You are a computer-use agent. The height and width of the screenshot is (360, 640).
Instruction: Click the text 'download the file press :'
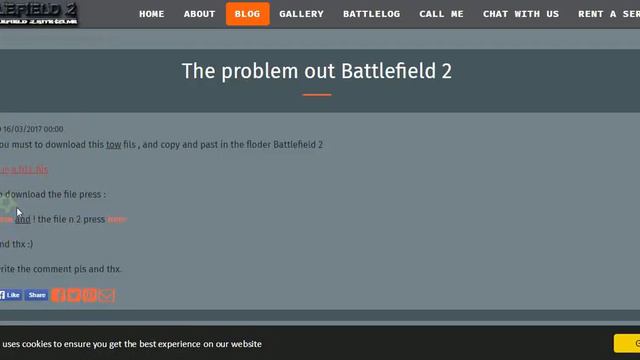pyautogui.click(x=55, y=195)
